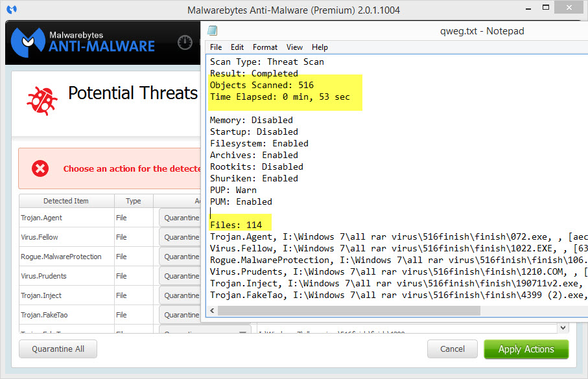This screenshot has height=379, width=588.
Task: Click the Scan Type: Threat Scan line
Action: 267,62
